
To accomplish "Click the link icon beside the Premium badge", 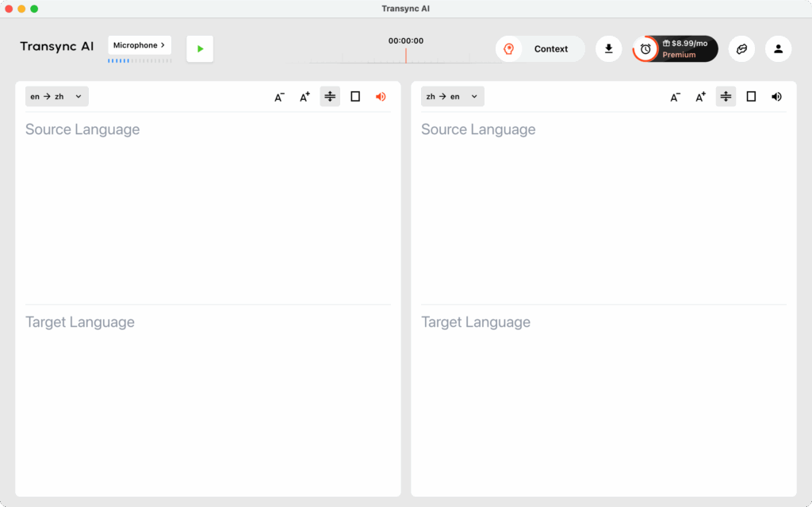I will 741,49.
